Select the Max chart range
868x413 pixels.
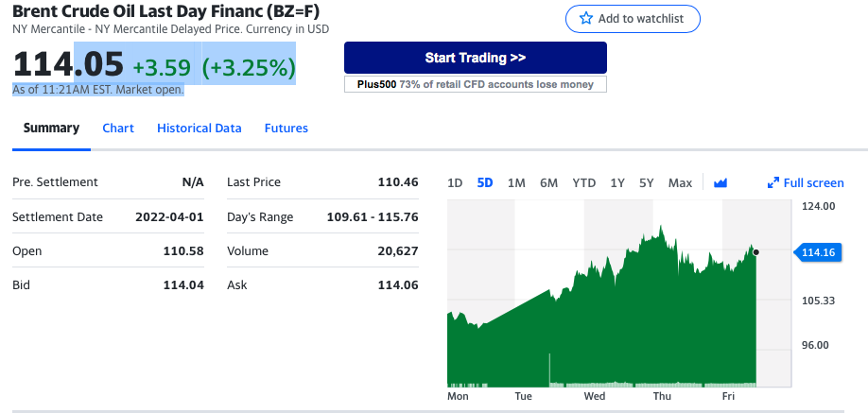680,182
